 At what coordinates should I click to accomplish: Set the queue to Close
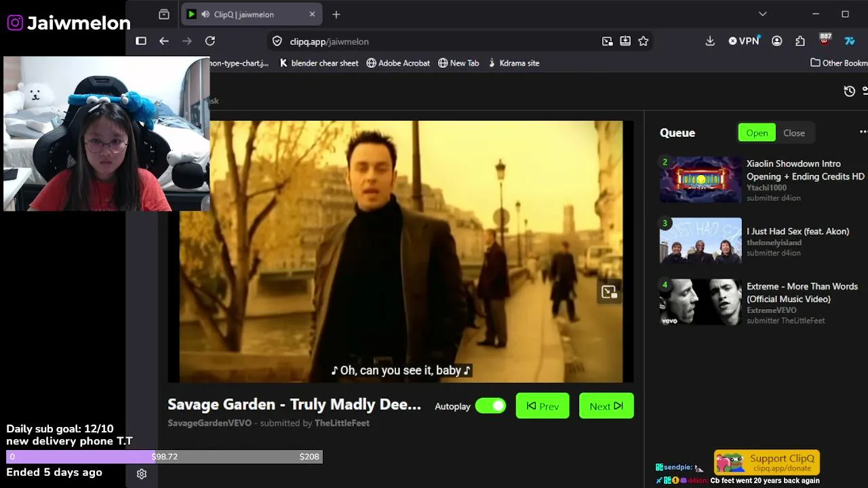[x=794, y=133]
